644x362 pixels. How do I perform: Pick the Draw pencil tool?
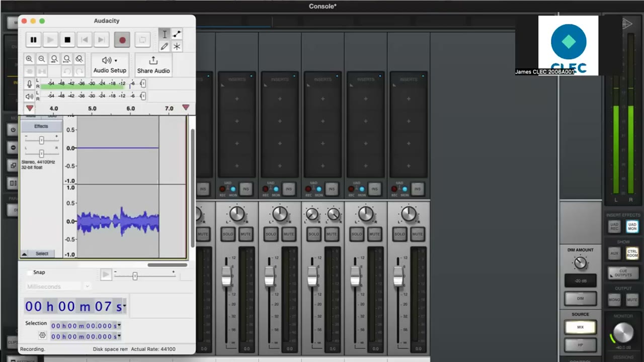click(165, 46)
